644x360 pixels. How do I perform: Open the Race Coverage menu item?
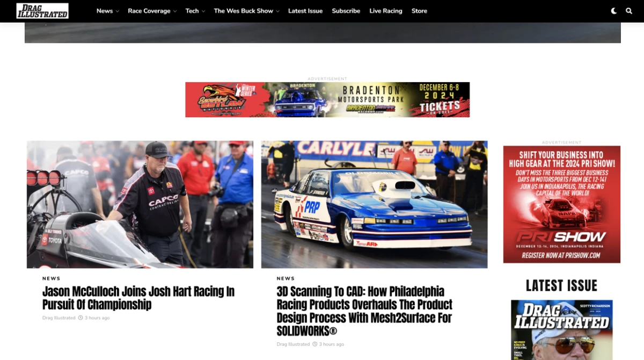(149, 11)
